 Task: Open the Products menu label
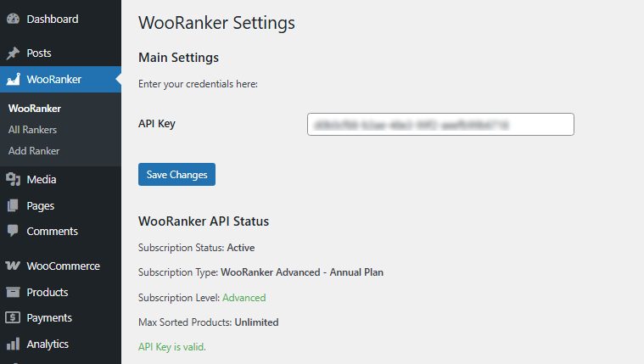pos(48,292)
